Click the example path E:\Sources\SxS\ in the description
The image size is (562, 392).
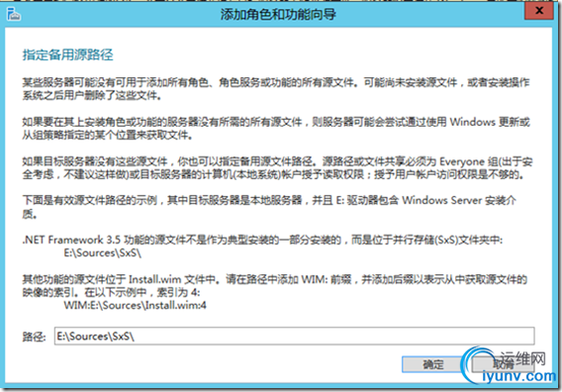[x=103, y=252]
